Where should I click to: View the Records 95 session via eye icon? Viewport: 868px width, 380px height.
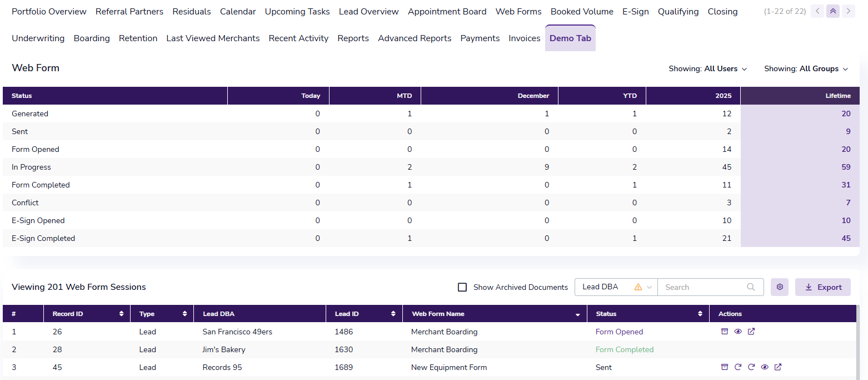coord(765,367)
